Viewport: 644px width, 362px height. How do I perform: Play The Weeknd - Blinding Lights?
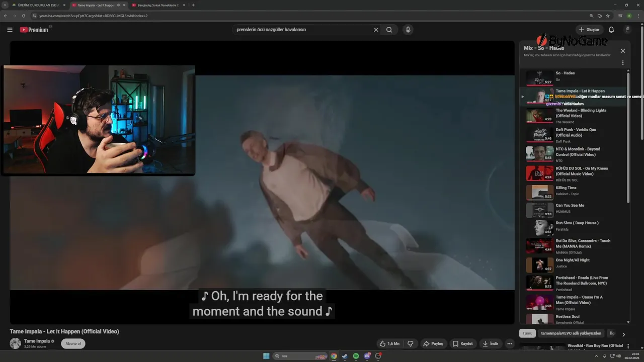(574, 116)
